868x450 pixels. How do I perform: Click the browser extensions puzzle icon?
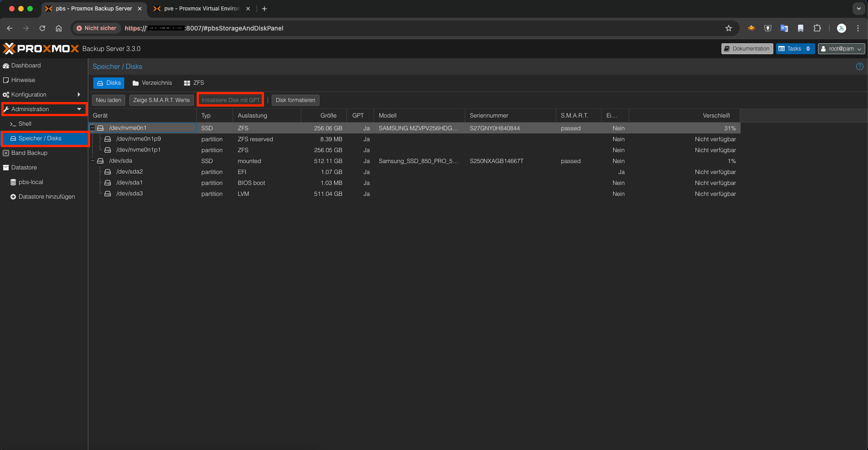(817, 28)
